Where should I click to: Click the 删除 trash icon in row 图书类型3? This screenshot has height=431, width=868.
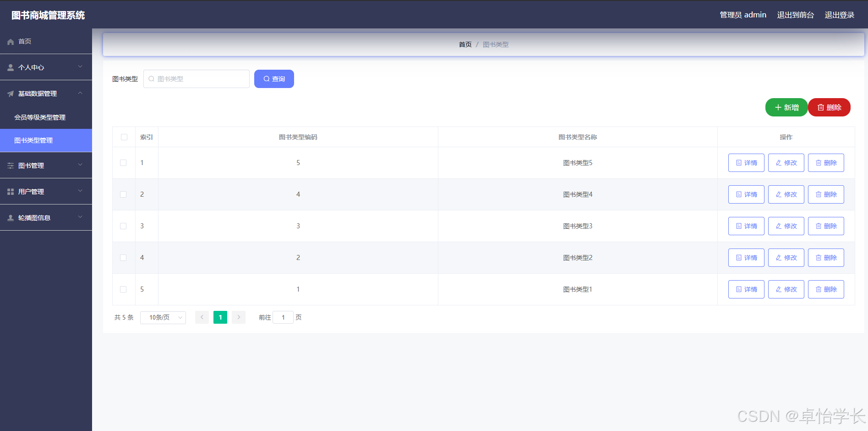(x=819, y=226)
